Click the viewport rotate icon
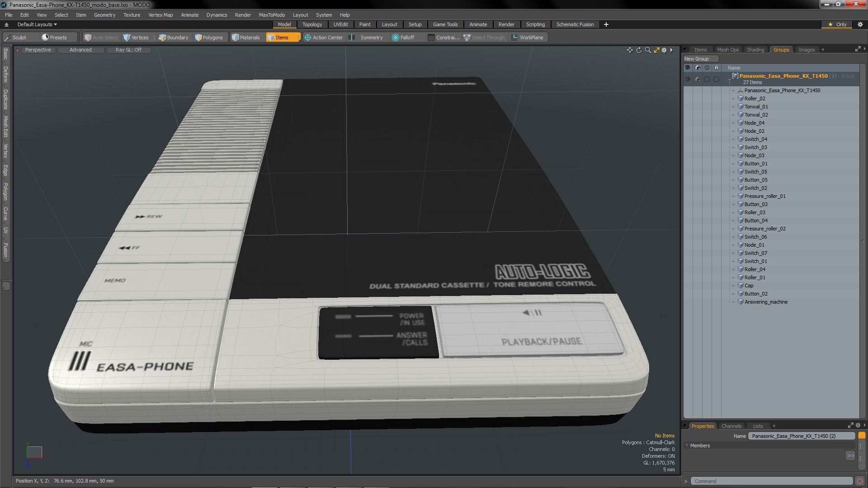 [x=639, y=50]
